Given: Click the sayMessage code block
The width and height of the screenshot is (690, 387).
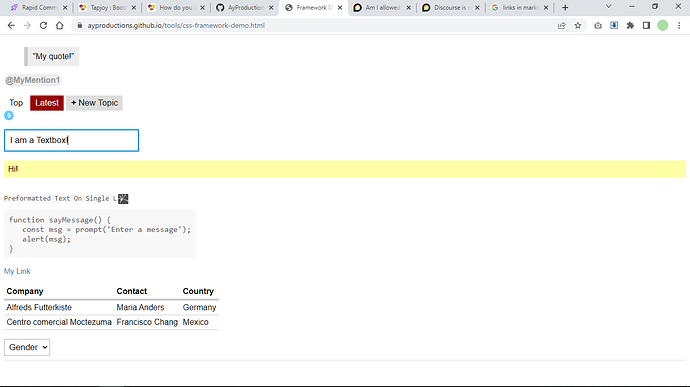Looking at the screenshot, I should point(100,234).
